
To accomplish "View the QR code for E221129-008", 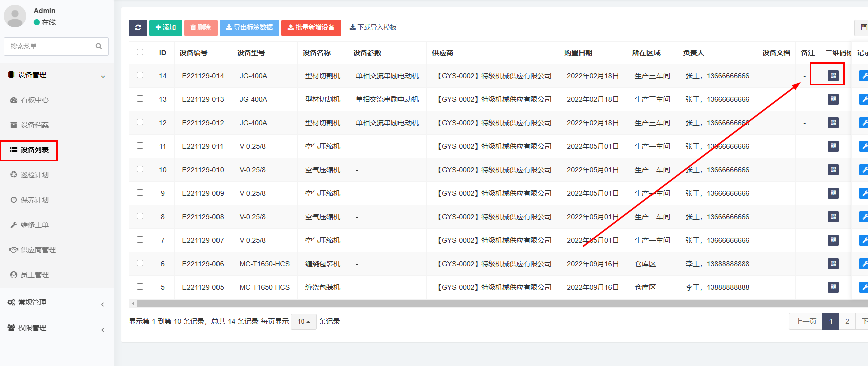I will click(x=833, y=217).
